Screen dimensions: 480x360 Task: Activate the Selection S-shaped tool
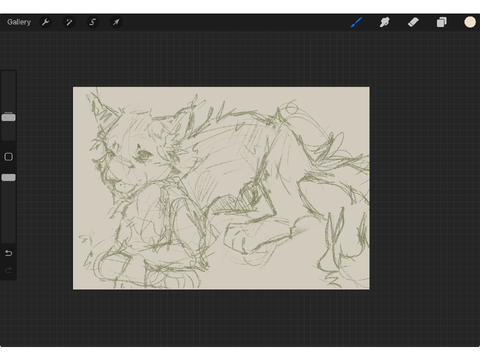93,22
